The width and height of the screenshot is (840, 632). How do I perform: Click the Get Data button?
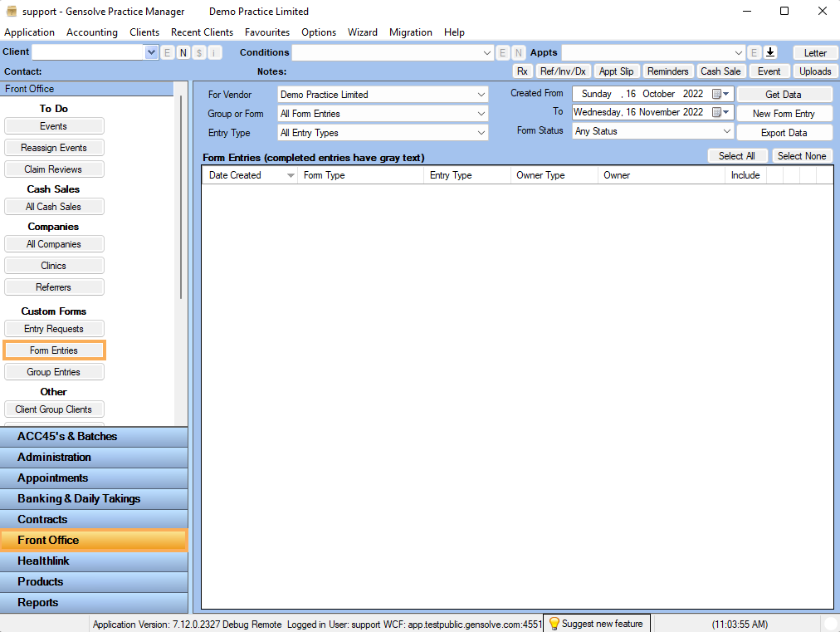(784, 93)
